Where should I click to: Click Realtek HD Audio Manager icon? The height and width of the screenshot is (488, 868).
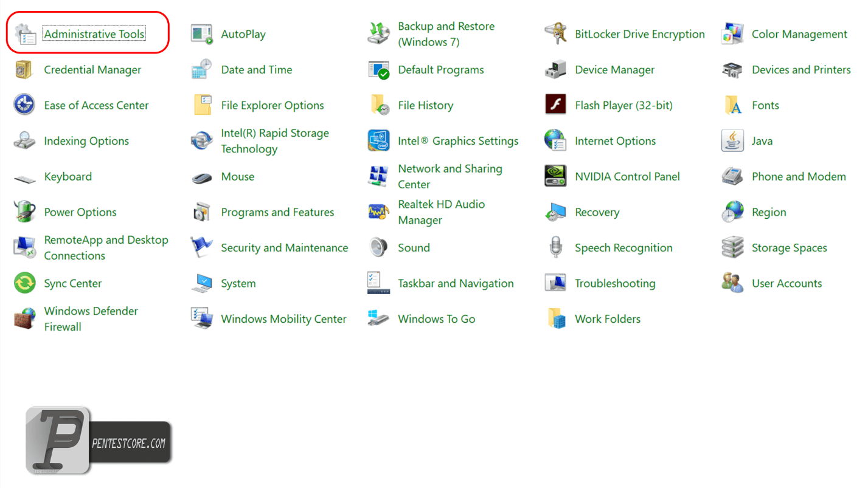(x=379, y=212)
